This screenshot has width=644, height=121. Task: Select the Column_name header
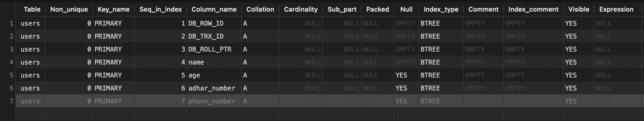[214, 9]
